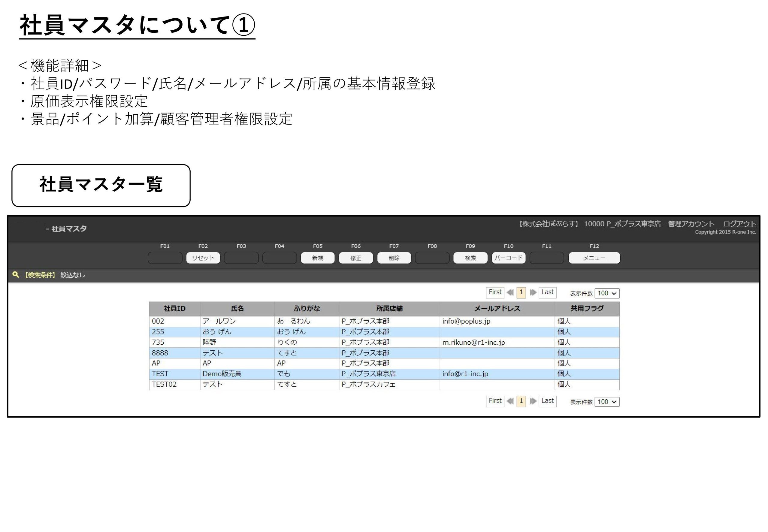768x532 pixels.
Task: Go to next page with top arrow
Action: tap(533, 292)
